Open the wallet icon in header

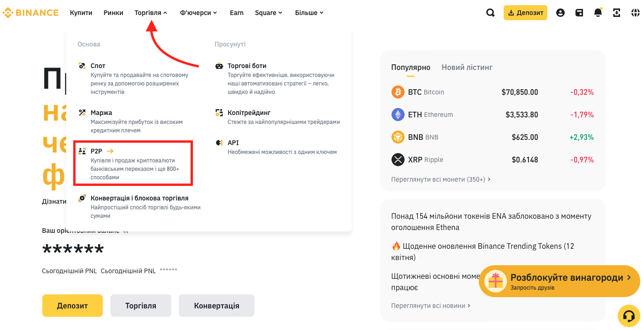point(579,13)
